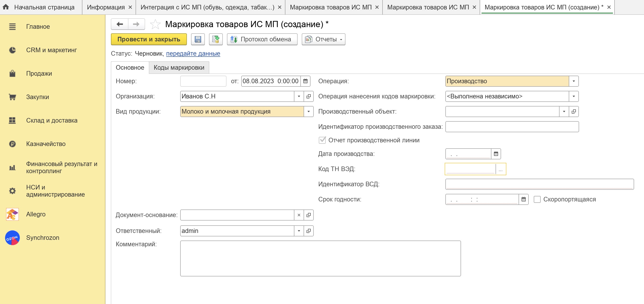Open the Отчеты dropdown menu

point(323,39)
